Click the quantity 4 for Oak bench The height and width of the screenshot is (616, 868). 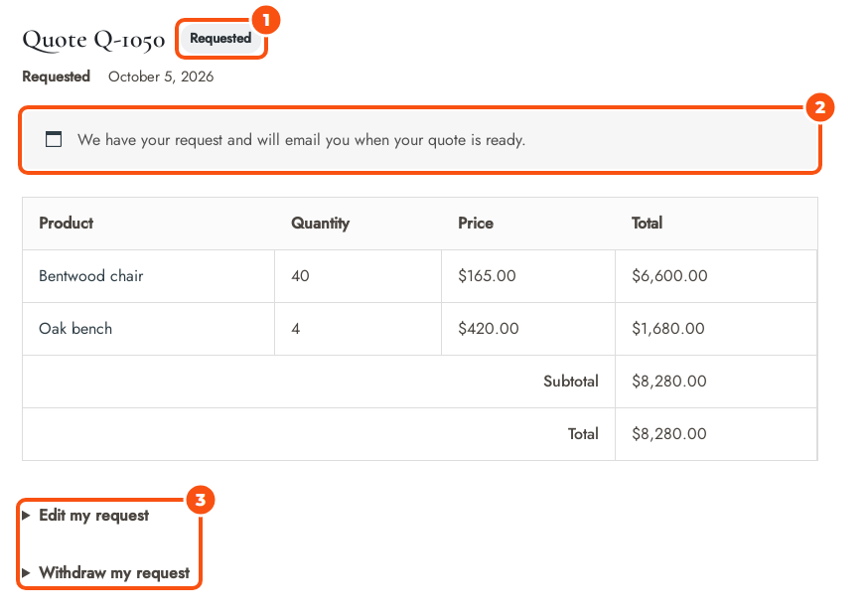click(296, 329)
